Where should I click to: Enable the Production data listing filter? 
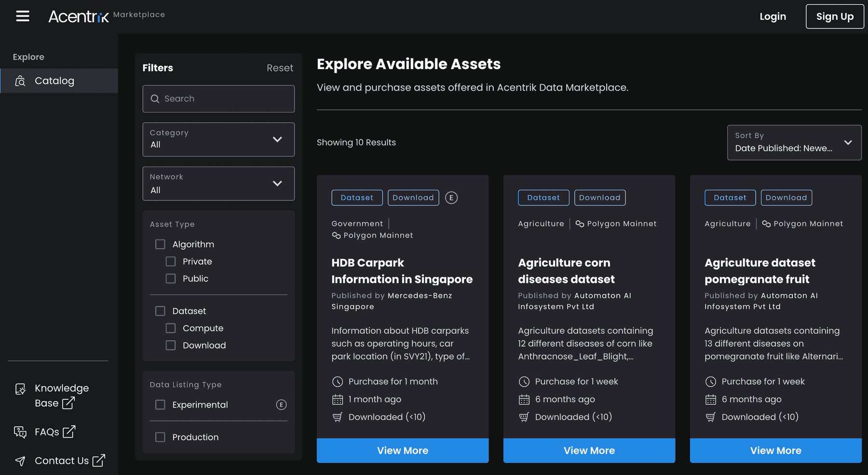pos(161,437)
